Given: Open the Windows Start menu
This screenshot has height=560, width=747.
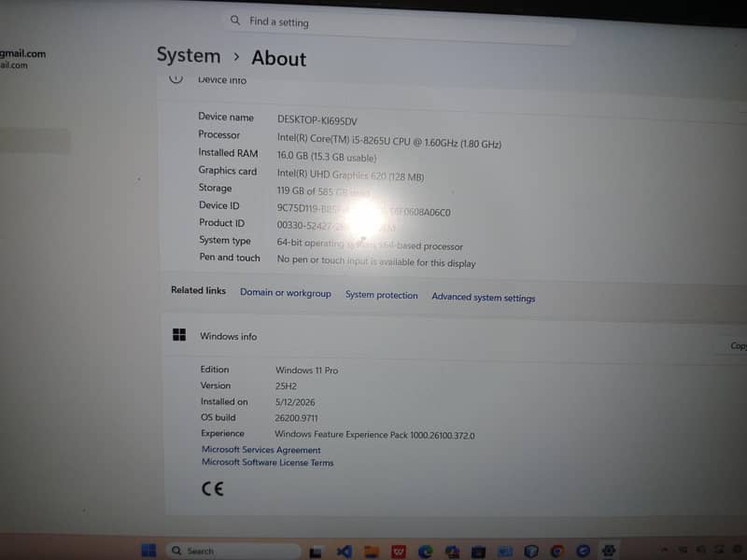Looking at the screenshot, I should coord(148,551).
